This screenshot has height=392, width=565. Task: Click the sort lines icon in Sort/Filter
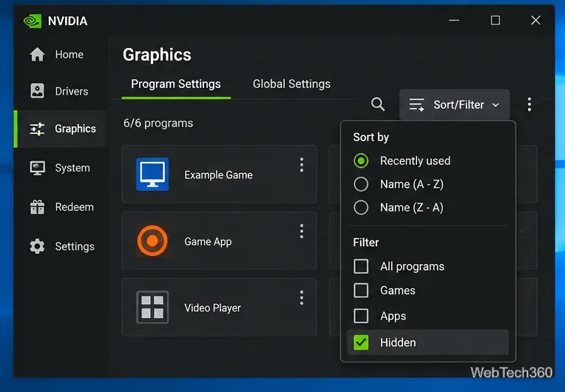[416, 104]
